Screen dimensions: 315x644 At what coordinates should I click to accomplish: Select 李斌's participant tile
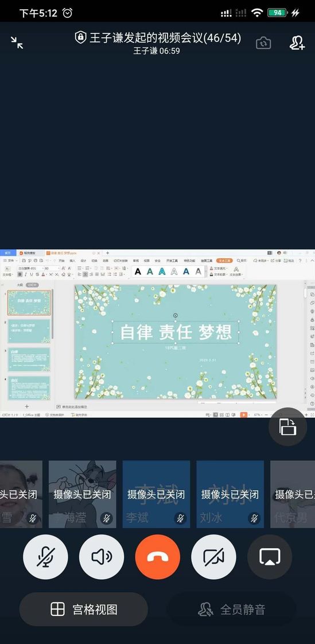(x=157, y=494)
